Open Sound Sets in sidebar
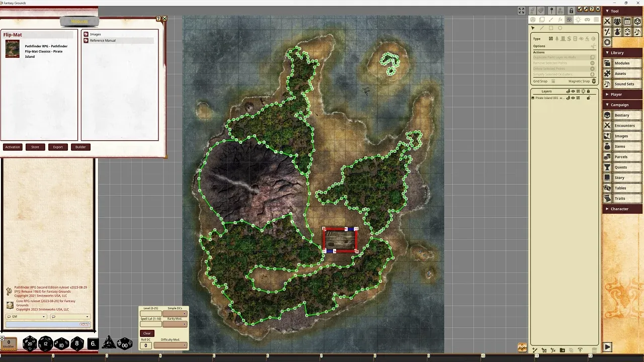 [622, 84]
